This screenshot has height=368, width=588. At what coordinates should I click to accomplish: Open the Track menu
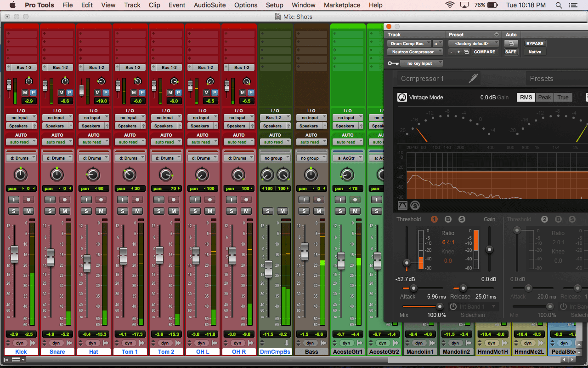(x=132, y=5)
